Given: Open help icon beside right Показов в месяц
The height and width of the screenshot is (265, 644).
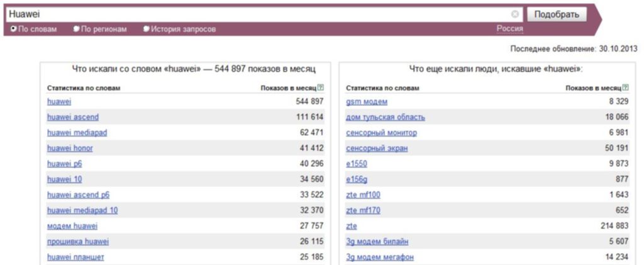Looking at the screenshot, I should [x=626, y=88].
